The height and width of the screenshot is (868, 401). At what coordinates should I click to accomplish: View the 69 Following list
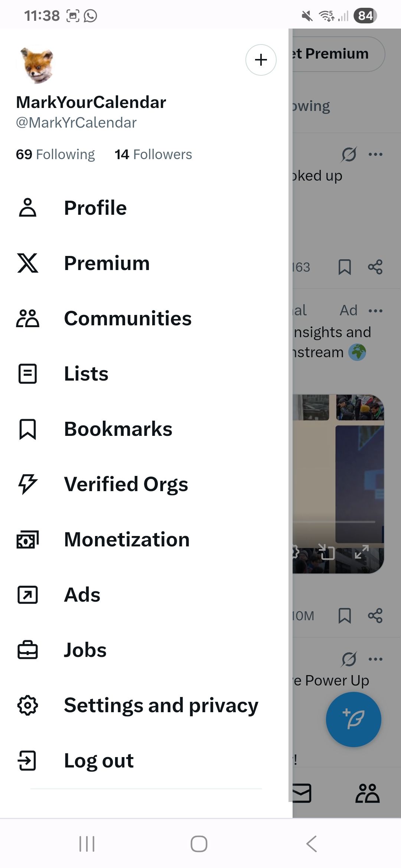pos(55,154)
